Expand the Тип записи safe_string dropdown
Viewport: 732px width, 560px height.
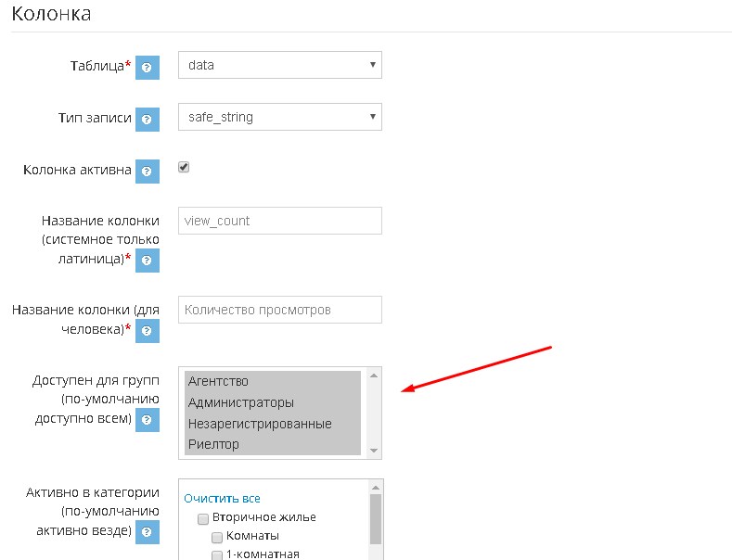point(279,117)
